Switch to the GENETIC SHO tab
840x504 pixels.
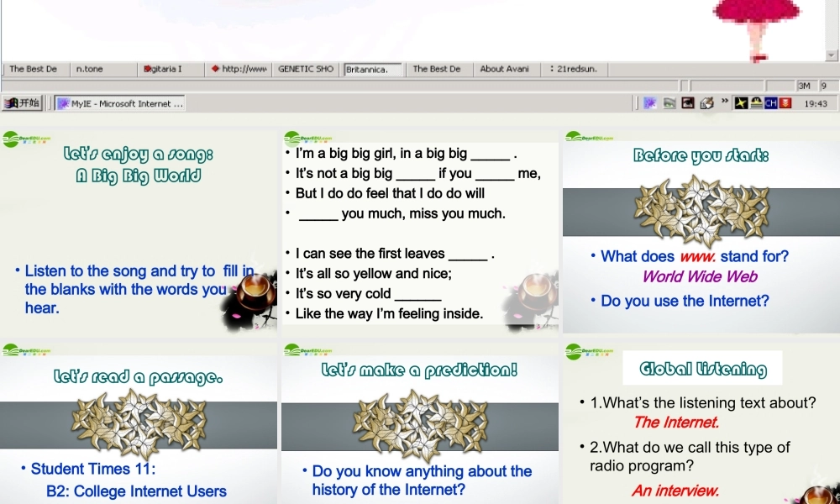coord(306,69)
